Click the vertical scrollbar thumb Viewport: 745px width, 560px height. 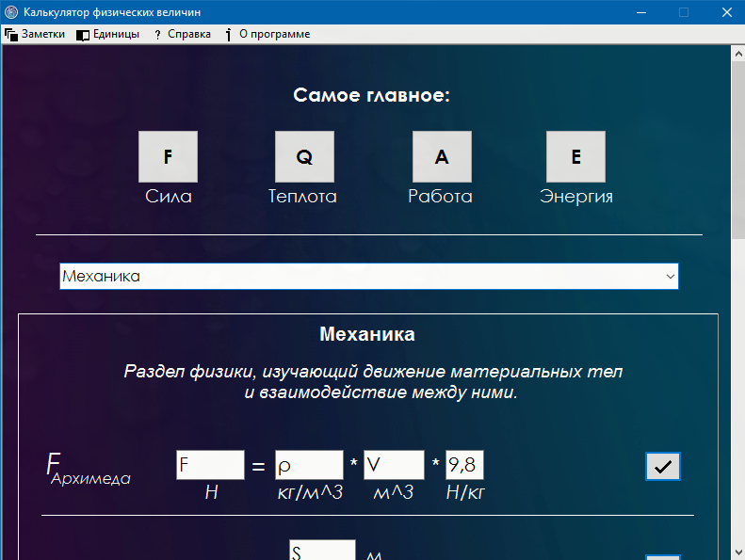738,152
